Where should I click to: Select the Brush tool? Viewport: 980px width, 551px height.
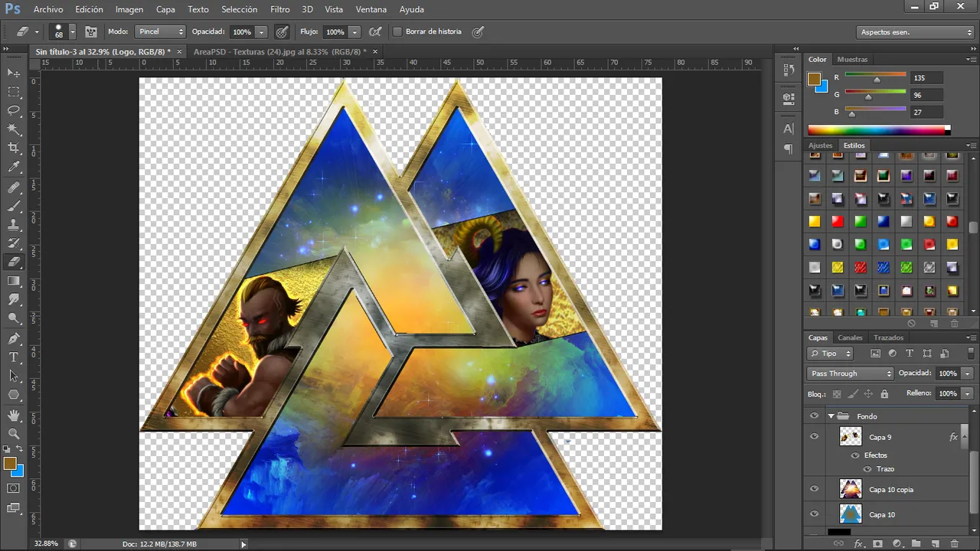point(14,207)
